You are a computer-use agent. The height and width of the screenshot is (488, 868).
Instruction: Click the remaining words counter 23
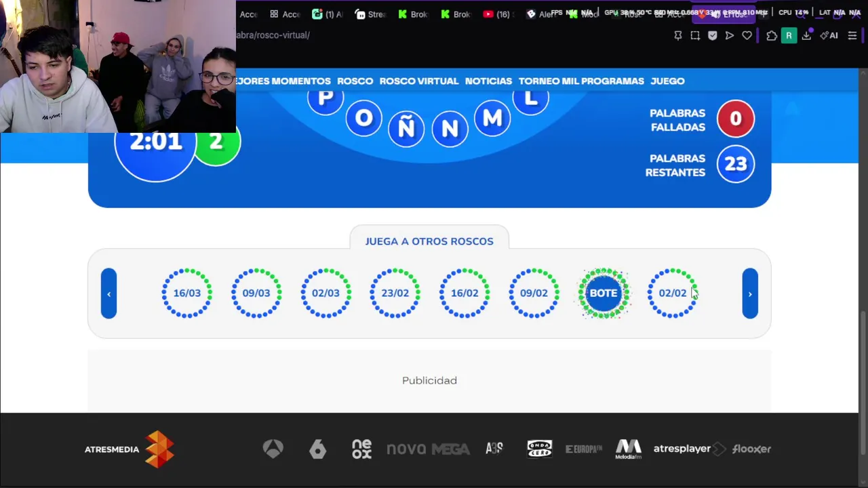pyautogui.click(x=736, y=164)
